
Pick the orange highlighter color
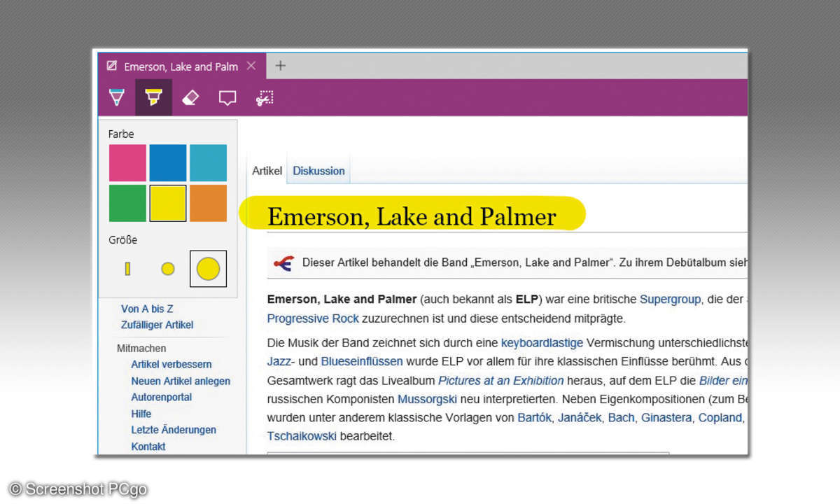[x=208, y=203]
